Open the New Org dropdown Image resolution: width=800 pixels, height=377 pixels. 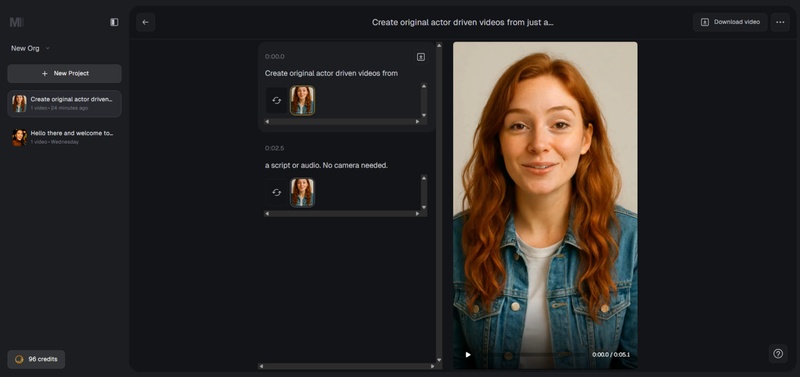tap(31, 48)
